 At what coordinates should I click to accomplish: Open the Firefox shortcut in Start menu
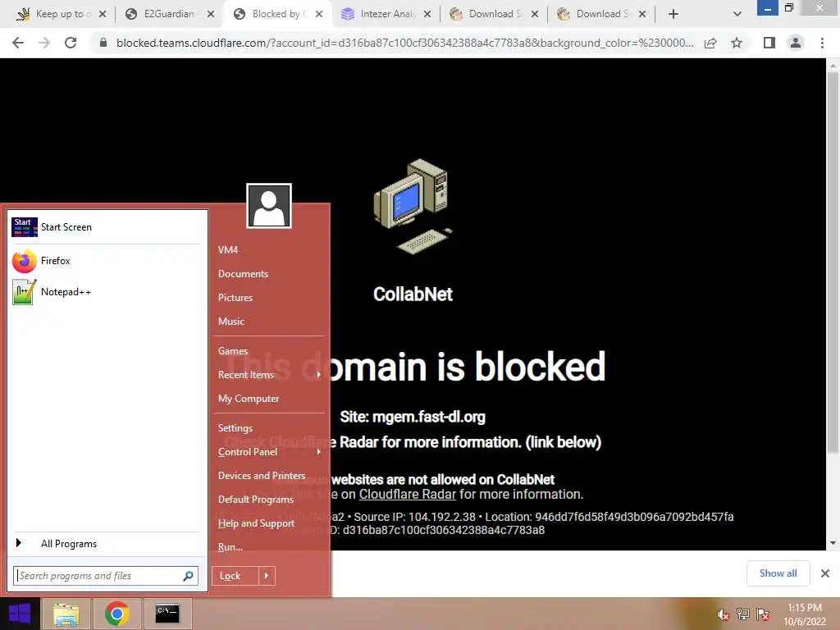(x=41, y=261)
